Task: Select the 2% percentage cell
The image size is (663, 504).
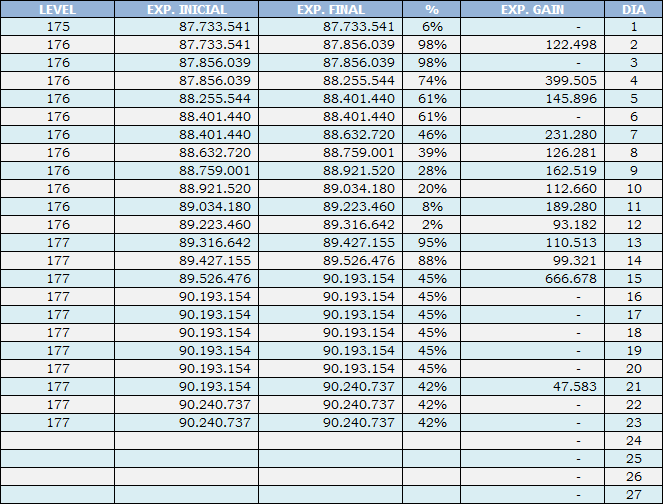Action: point(431,225)
